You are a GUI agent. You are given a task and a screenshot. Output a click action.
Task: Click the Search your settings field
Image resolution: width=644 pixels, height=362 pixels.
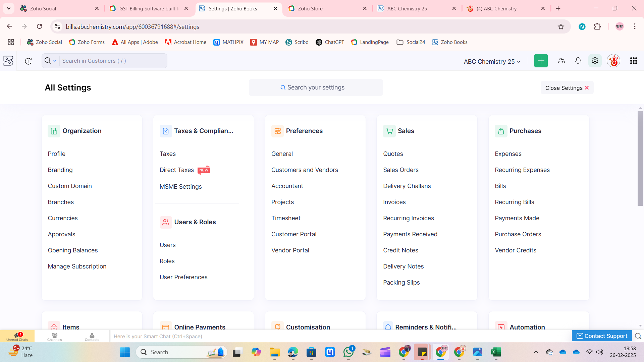316,87
